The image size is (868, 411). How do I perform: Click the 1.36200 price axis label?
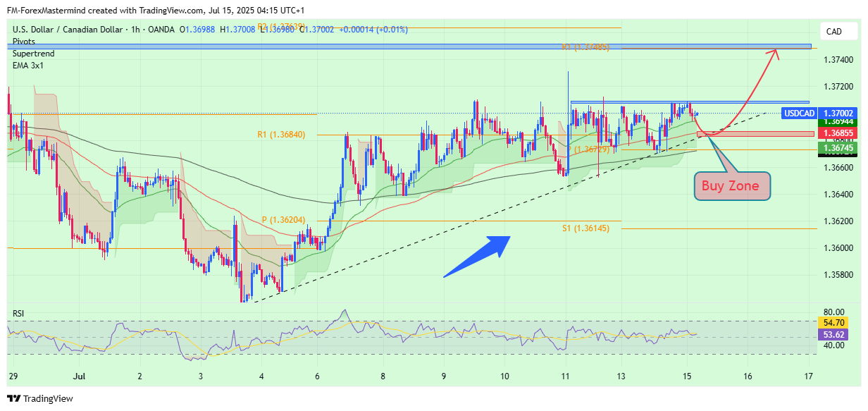point(838,221)
